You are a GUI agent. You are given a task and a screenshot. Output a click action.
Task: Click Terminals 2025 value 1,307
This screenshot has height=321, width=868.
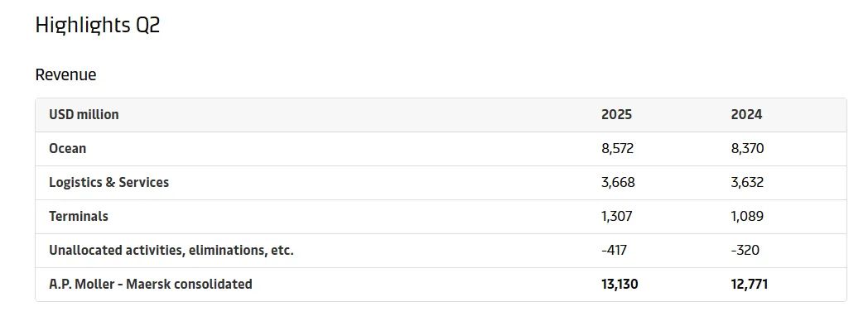617,216
